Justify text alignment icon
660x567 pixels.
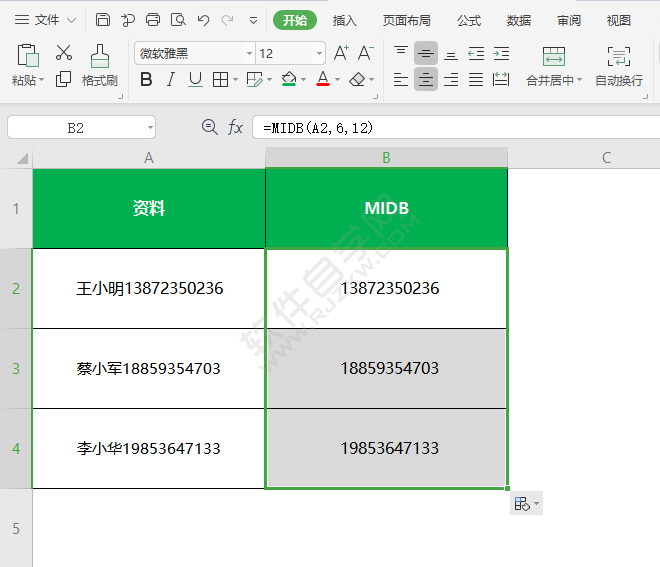point(476,79)
